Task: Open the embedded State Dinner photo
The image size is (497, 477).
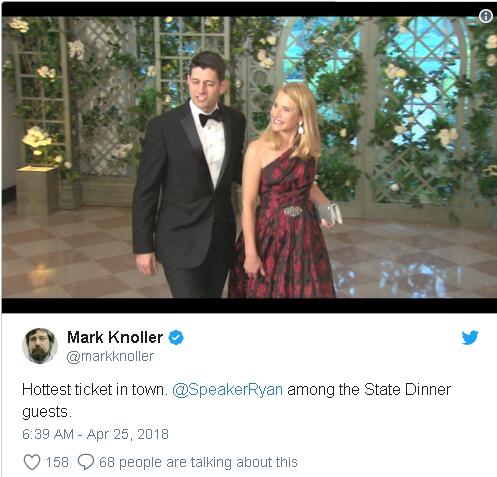Action: (249, 157)
